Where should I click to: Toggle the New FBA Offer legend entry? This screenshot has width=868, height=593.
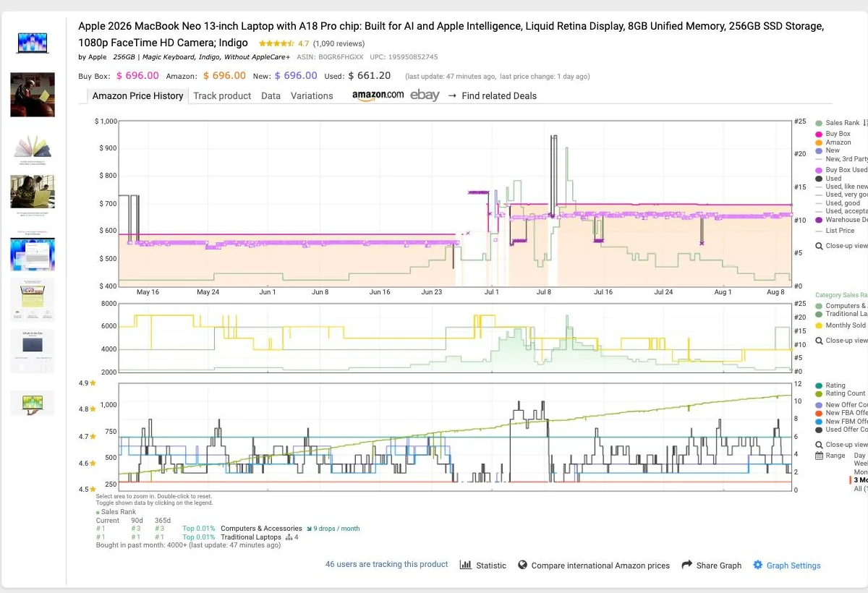pos(841,413)
